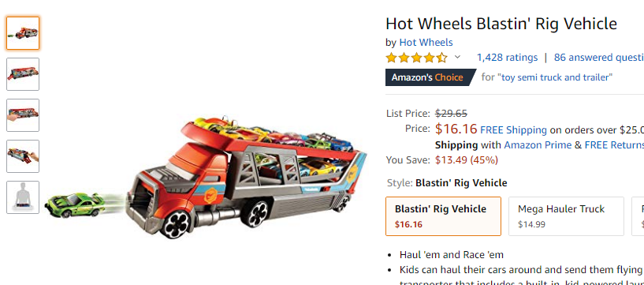Click the star rating icons
The height and width of the screenshot is (285, 644).
click(x=416, y=58)
